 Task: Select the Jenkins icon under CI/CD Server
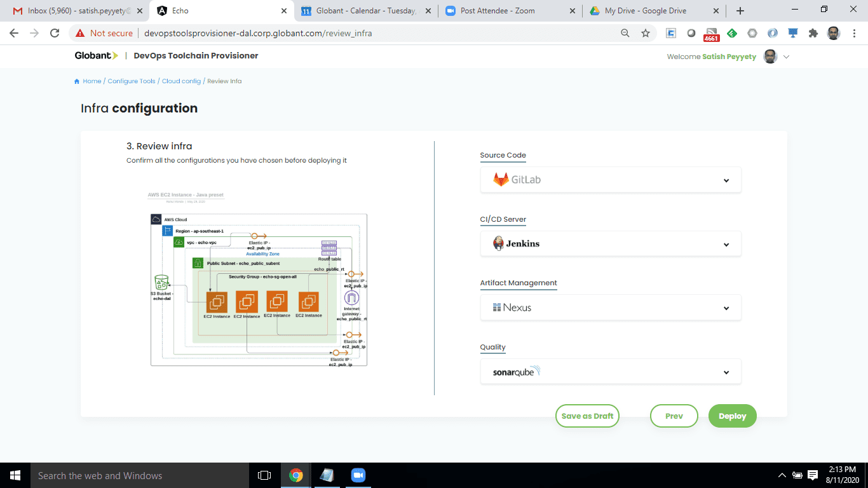click(499, 243)
